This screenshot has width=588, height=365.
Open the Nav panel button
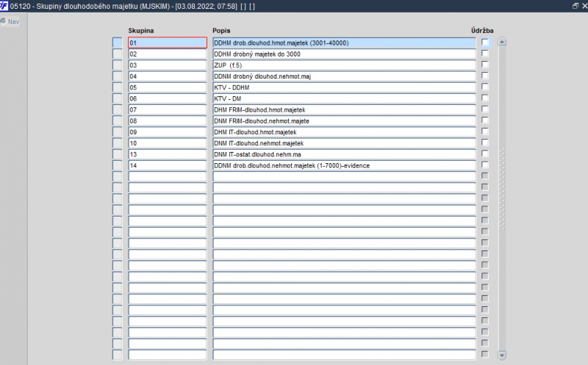(x=10, y=22)
